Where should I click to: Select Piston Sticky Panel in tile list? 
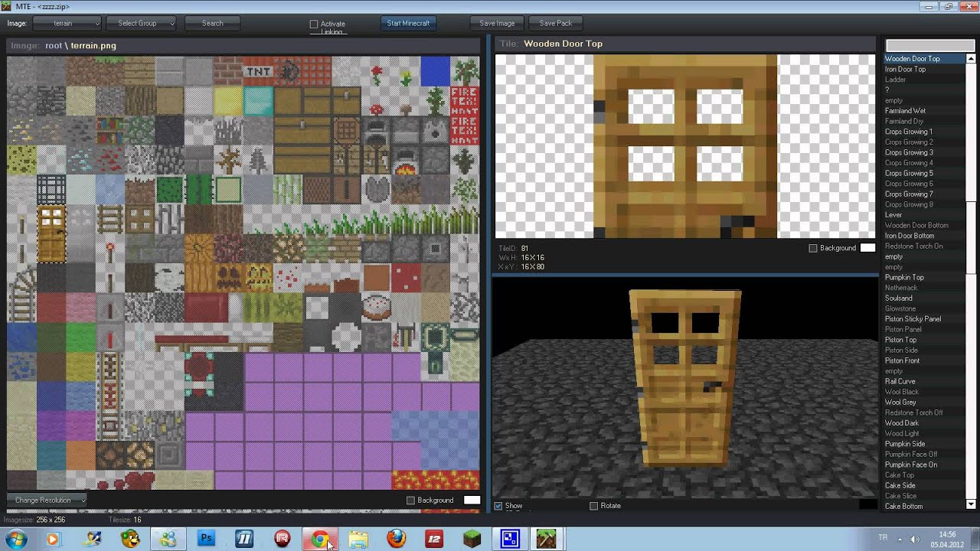925,319
